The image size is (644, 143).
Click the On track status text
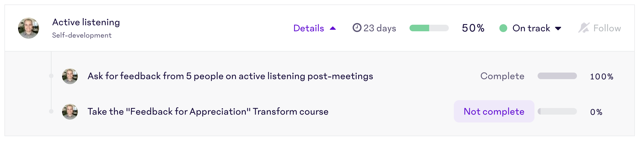click(x=531, y=28)
